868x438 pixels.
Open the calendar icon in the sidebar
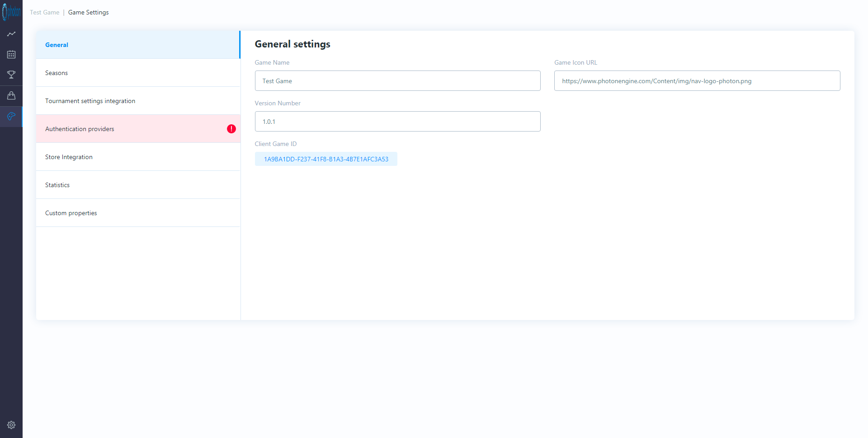tap(11, 54)
